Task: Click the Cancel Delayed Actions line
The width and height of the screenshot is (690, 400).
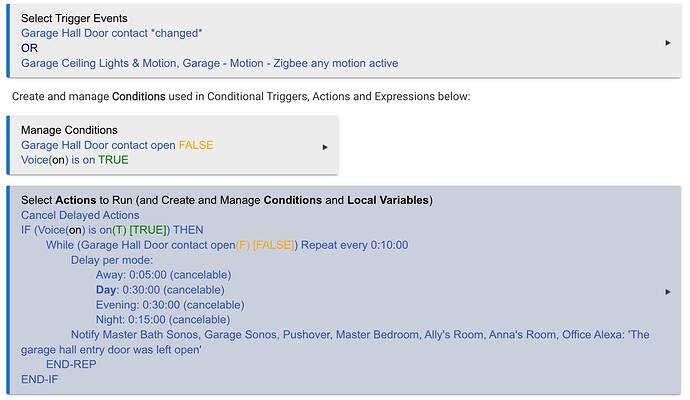Action: [80, 215]
